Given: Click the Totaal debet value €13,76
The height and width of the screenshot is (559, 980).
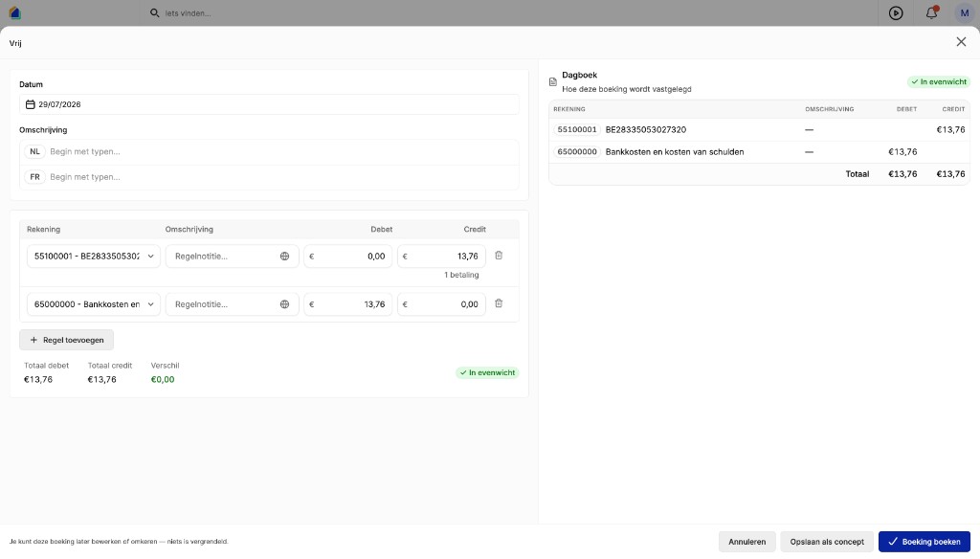Looking at the screenshot, I should (x=38, y=380).
